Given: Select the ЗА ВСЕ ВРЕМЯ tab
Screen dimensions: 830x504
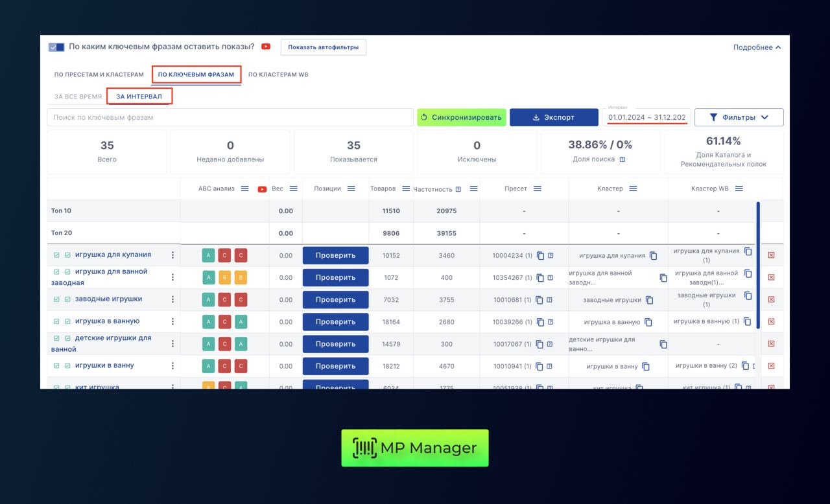Looking at the screenshot, I should coord(78,97).
